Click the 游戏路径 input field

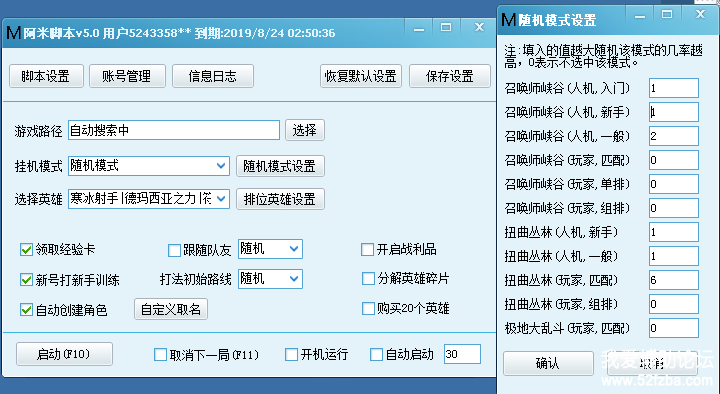coord(174,130)
